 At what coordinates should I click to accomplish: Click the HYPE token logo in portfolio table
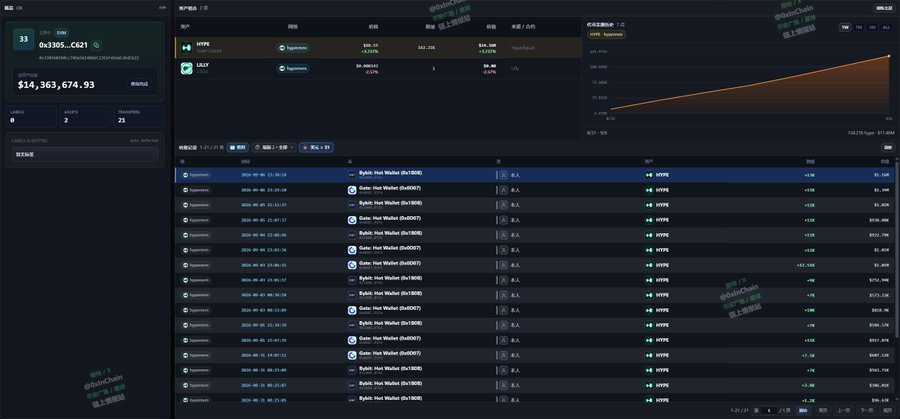click(x=186, y=48)
